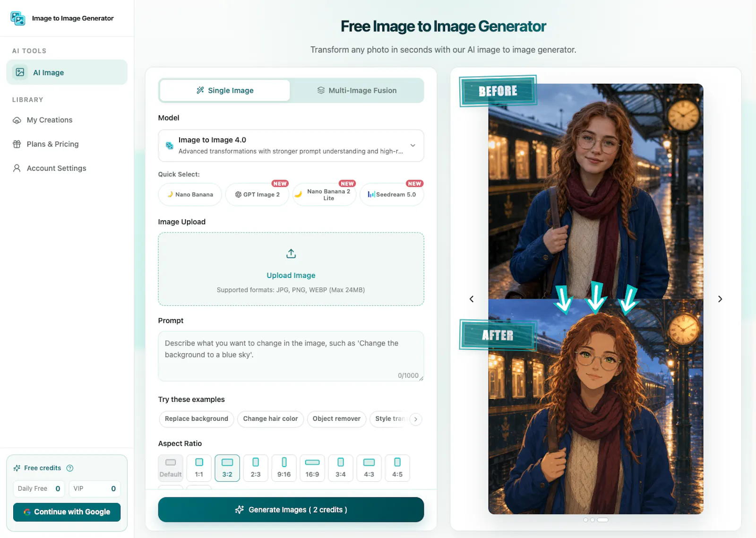Screen dimensions: 756x538
Task: Show next before/after example image
Action: pyautogui.click(x=720, y=299)
